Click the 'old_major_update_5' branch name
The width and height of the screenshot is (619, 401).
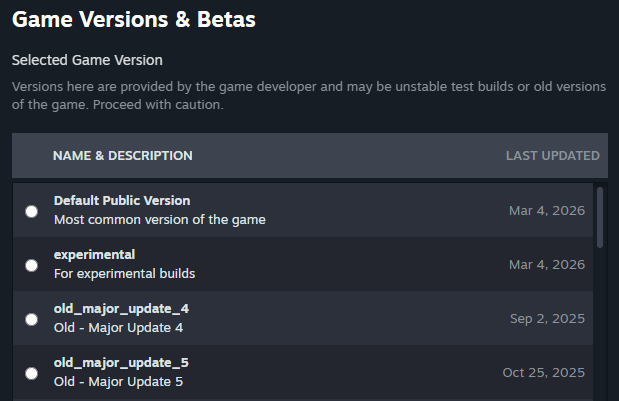coord(121,363)
